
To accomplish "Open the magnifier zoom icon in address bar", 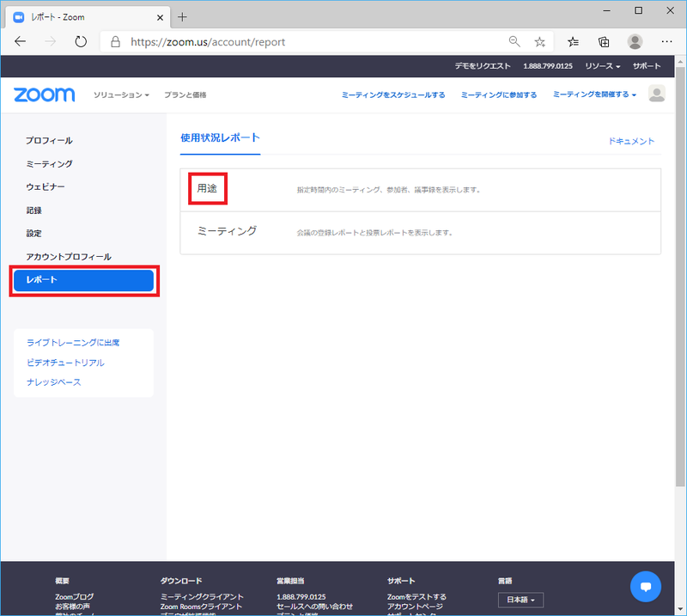I will tap(514, 41).
